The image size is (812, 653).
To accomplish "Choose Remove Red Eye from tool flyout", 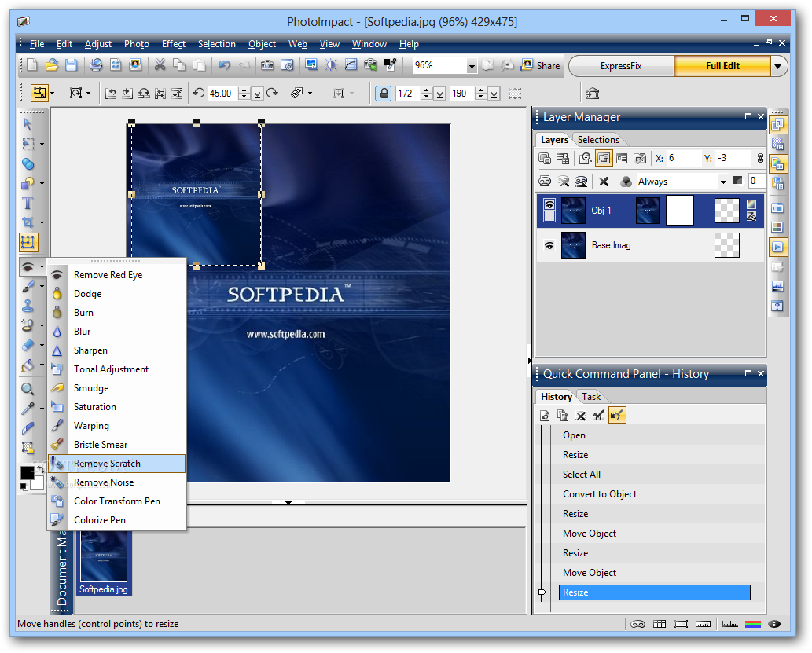I will tap(116, 275).
